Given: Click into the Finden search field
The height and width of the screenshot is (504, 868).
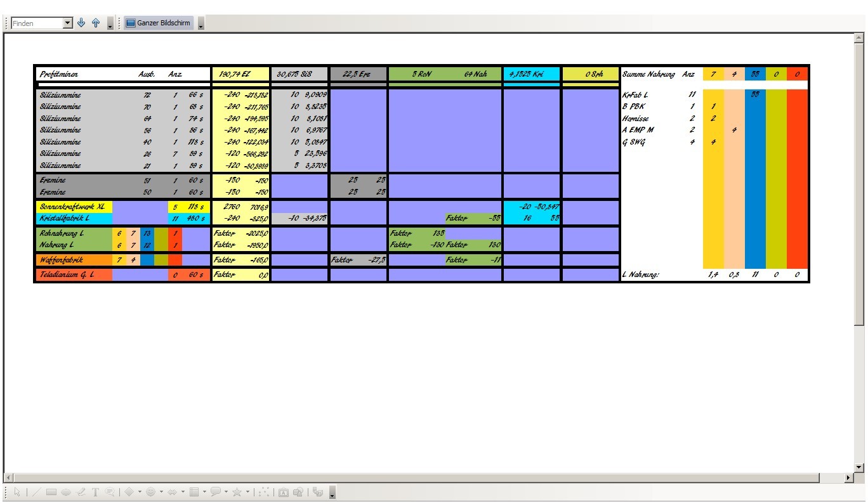Looking at the screenshot, I should coord(37,23).
